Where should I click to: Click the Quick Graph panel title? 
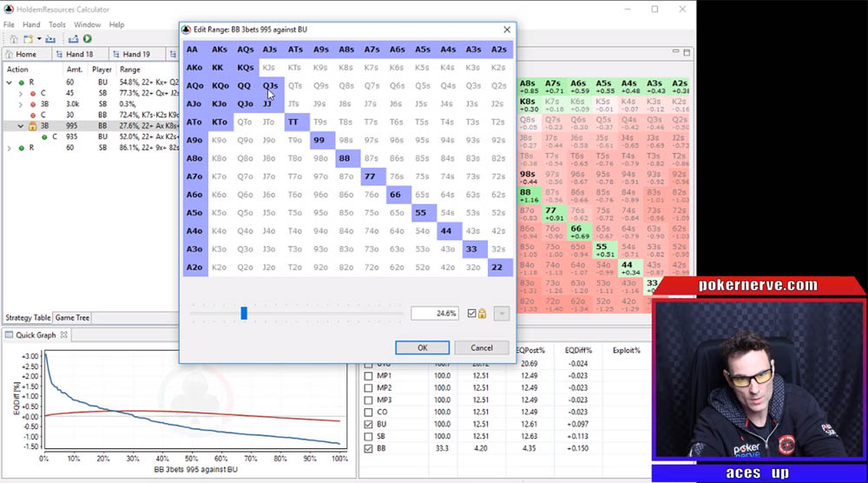point(36,335)
